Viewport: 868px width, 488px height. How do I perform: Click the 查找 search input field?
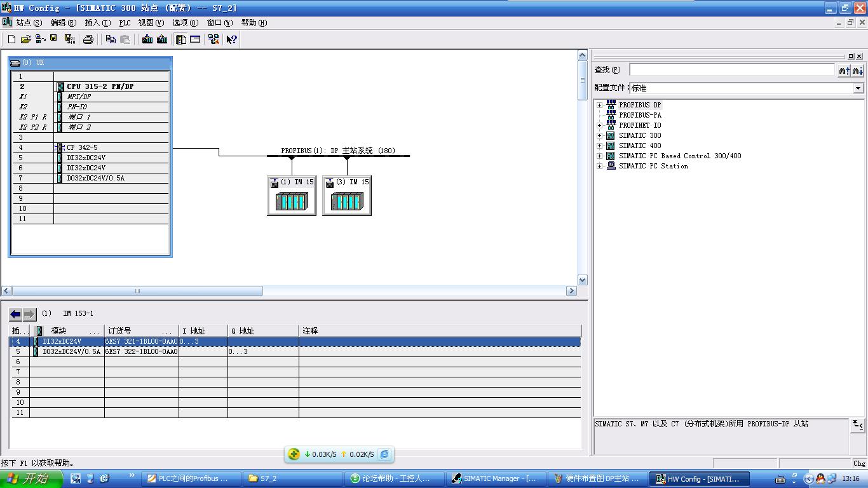[x=731, y=70]
